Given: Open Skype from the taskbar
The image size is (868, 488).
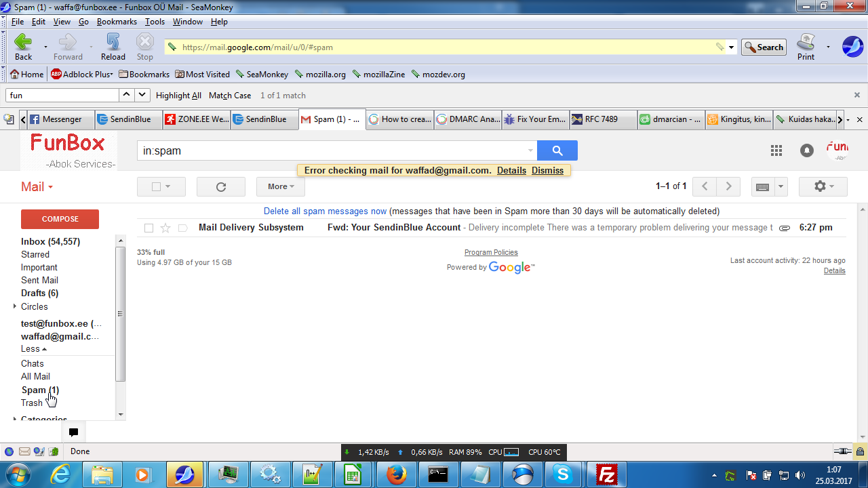Looking at the screenshot, I should click(564, 474).
